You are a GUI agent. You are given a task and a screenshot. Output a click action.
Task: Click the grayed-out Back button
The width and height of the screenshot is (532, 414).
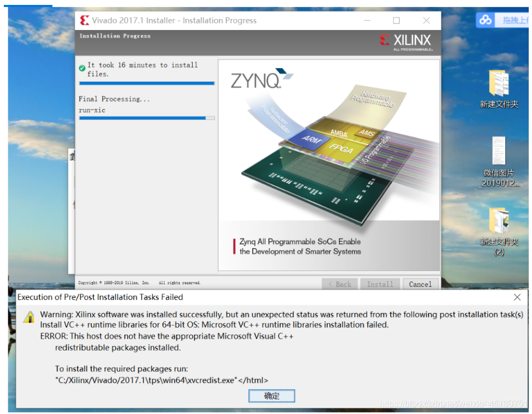[339, 284]
